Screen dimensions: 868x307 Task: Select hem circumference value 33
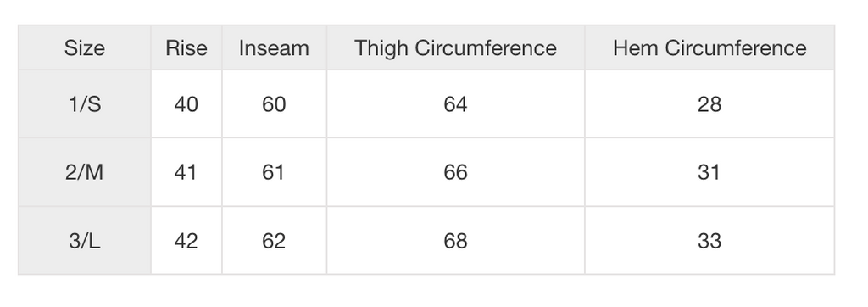(709, 241)
